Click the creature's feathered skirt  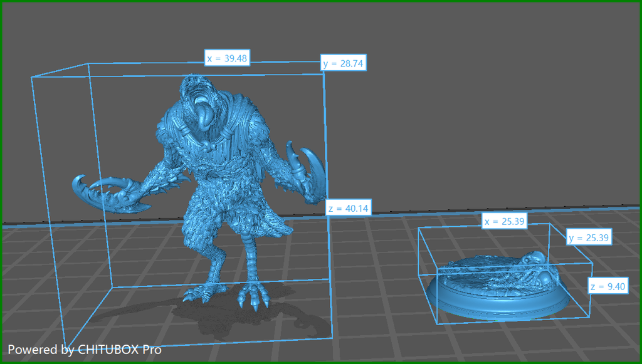[229, 217]
